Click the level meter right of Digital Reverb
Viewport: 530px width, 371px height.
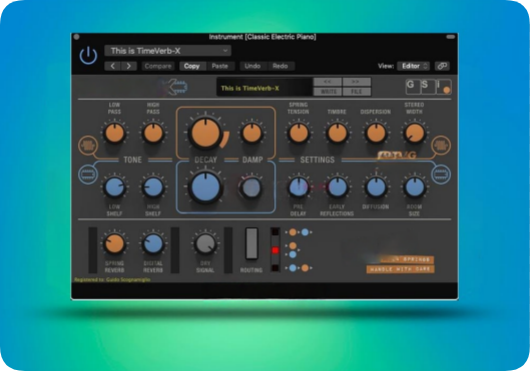[x=175, y=250]
